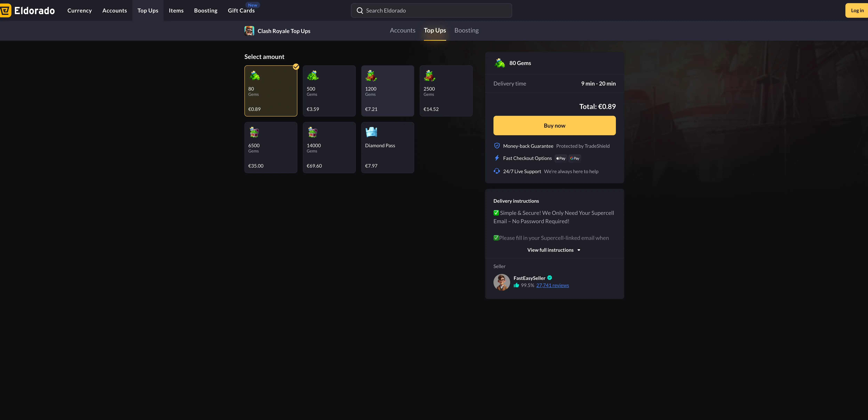Screen dimensions: 868x420
Task: Click the FastEasySeller avatar picture
Action: pos(502,282)
